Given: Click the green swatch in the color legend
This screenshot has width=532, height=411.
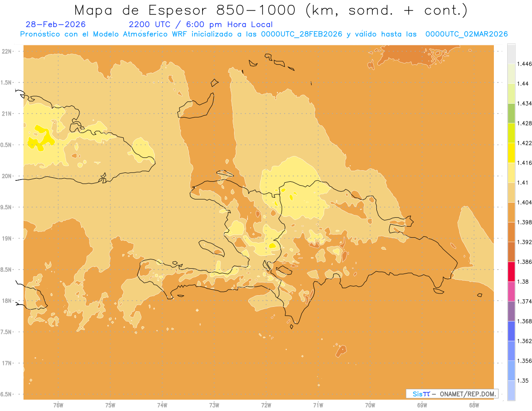Looking at the screenshot, I should click(x=511, y=113).
